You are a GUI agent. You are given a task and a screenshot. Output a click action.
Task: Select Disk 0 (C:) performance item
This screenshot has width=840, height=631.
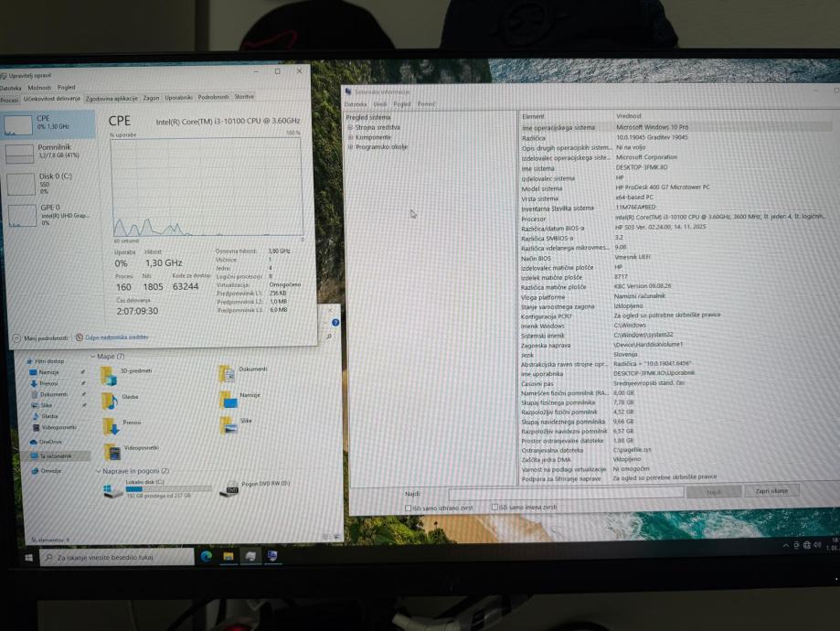(x=49, y=184)
